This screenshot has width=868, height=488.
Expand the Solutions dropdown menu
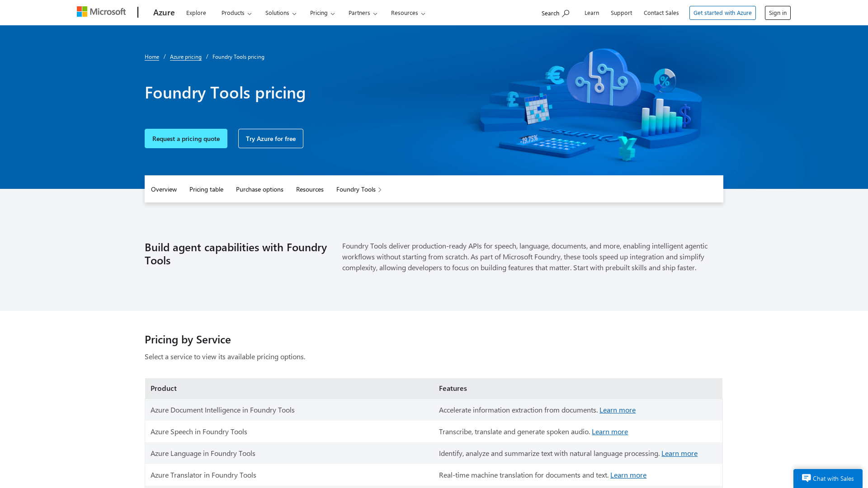coord(280,13)
